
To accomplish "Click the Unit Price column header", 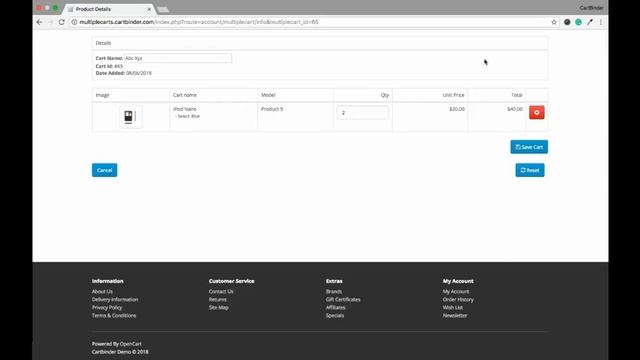I will pos(453,95).
